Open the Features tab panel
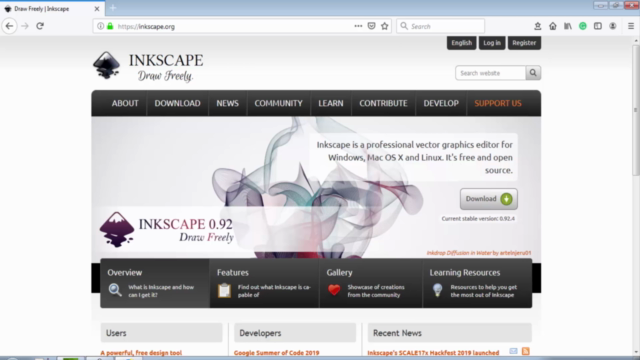Image resolution: width=640 pixels, height=360 pixels. point(264,283)
